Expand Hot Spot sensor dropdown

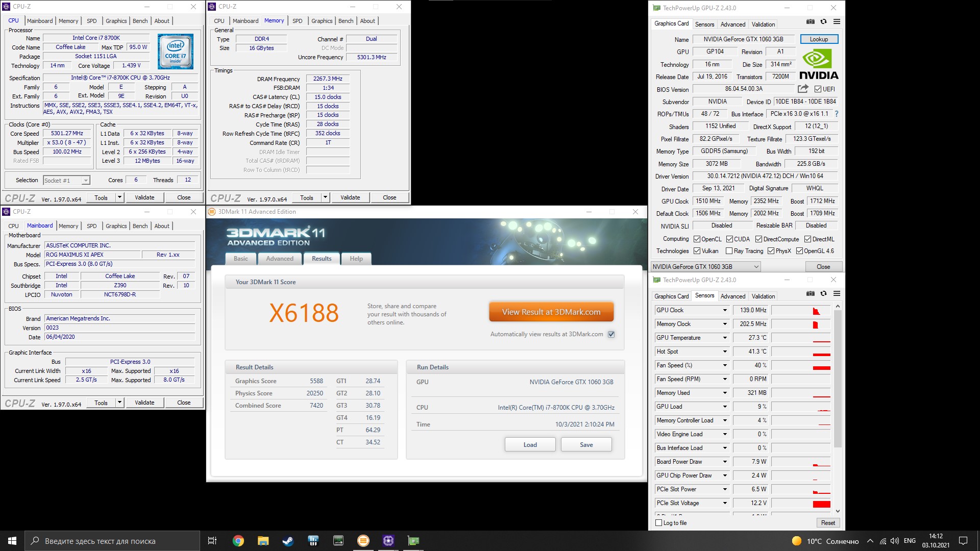click(x=724, y=352)
